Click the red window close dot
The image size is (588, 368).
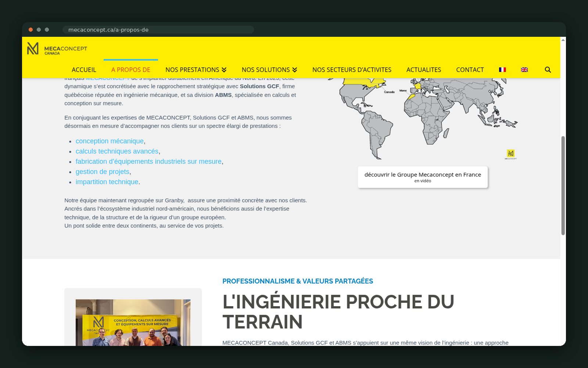point(31,29)
